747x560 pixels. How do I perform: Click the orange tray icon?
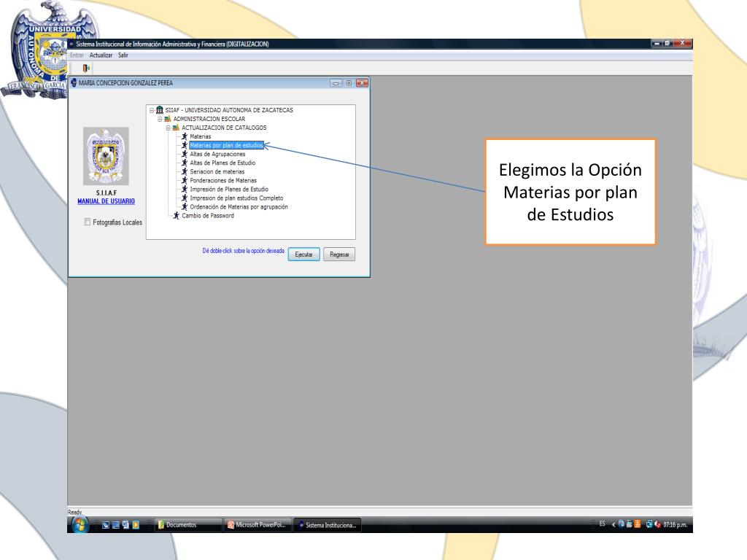pyautogui.click(x=638, y=524)
